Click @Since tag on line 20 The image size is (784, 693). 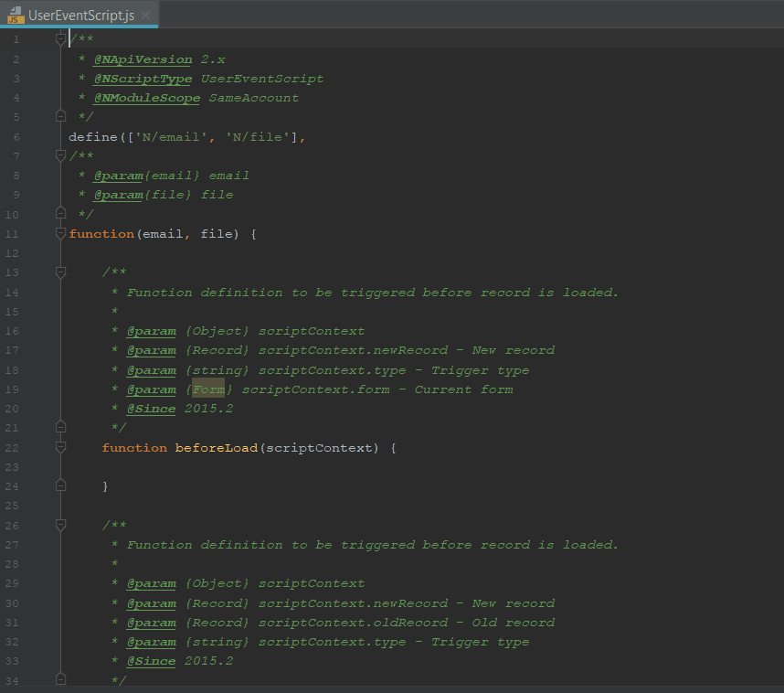151,409
